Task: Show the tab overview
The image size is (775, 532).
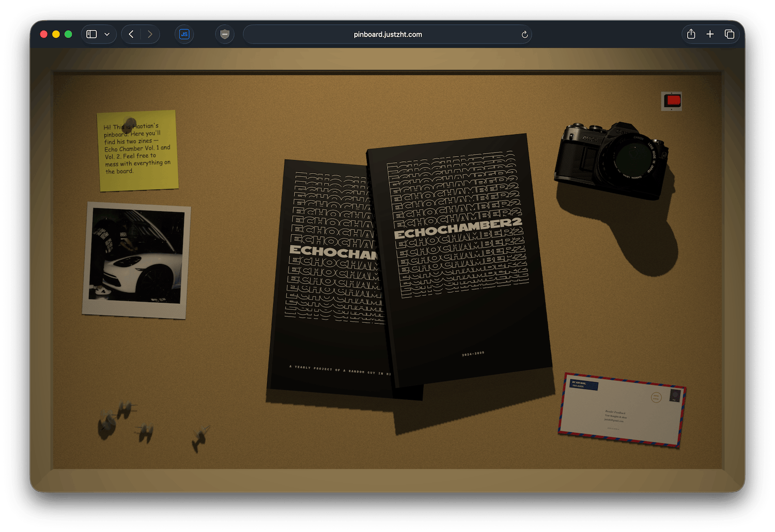Action: tap(729, 34)
